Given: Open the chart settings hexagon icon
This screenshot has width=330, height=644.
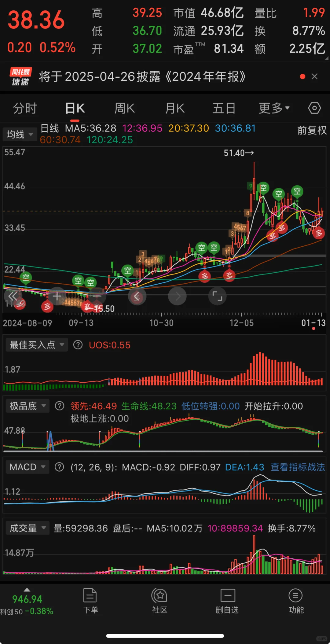Looking at the screenshot, I should [314, 108].
